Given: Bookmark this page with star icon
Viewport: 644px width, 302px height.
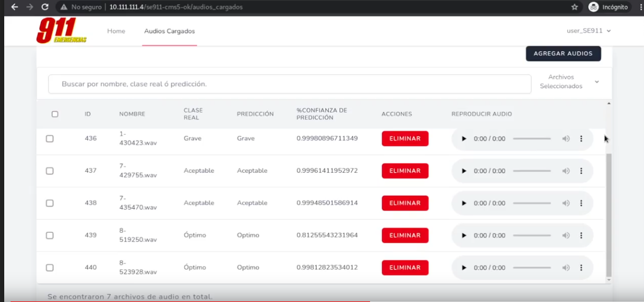Looking at the screenshot, I should tap(574, 7).
